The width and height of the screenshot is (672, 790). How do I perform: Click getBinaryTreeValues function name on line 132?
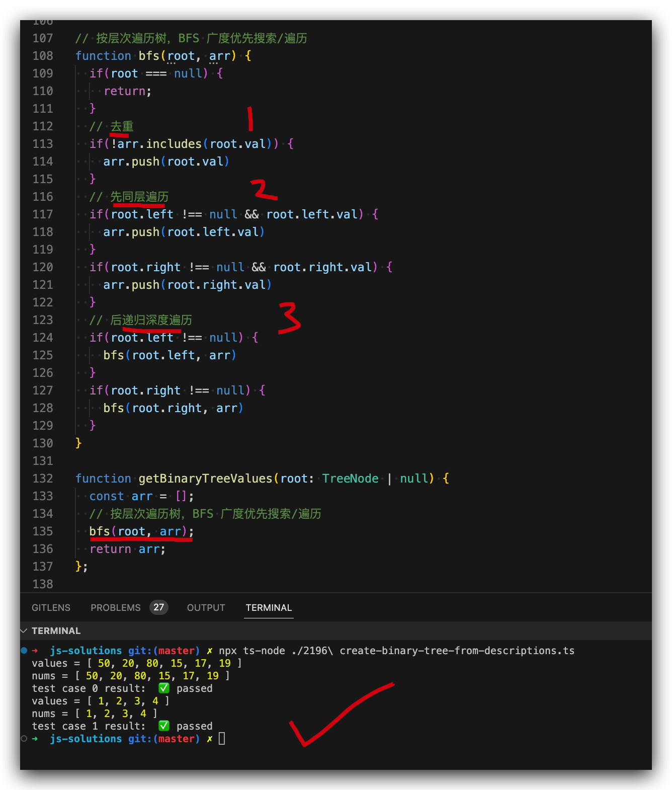click(x=205, y=479)
